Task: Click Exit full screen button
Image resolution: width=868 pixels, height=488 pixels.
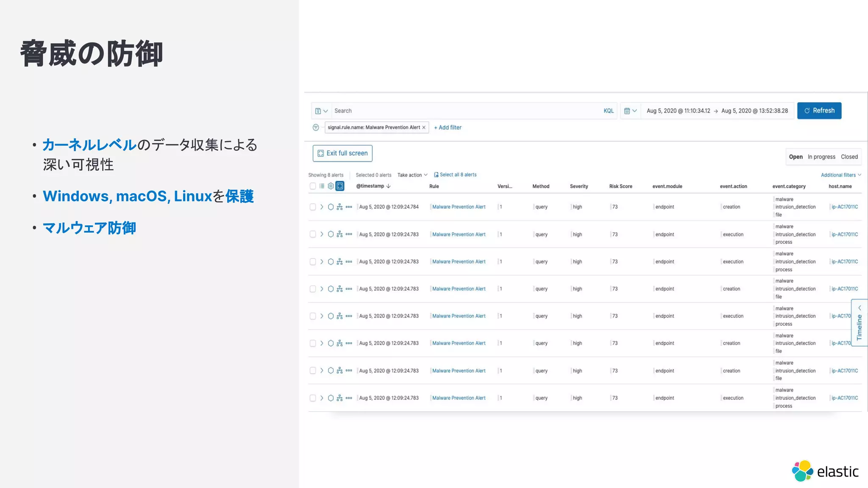Action: click(342, 153)
